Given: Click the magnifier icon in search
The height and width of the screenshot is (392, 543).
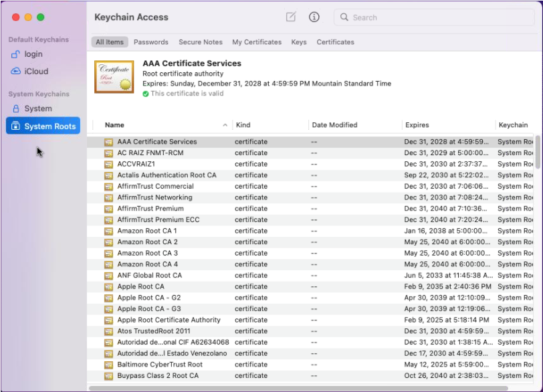Looking at the screenshot, I should coord(344,17).
